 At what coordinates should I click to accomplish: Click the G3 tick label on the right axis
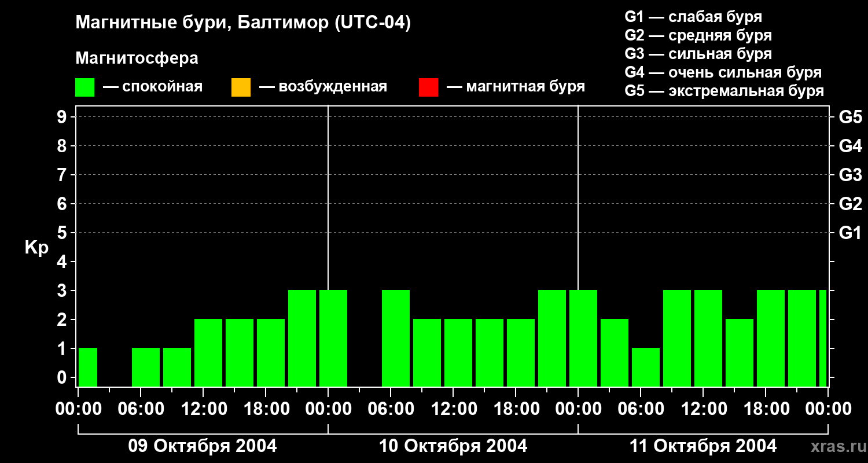point(850,175)
